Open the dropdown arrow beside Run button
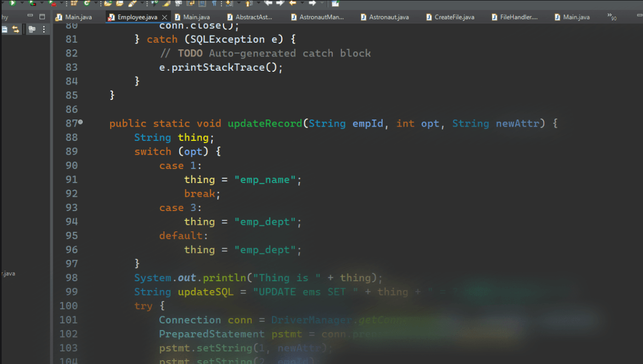Screen dimensions: 643x364 tap(20, 3)
